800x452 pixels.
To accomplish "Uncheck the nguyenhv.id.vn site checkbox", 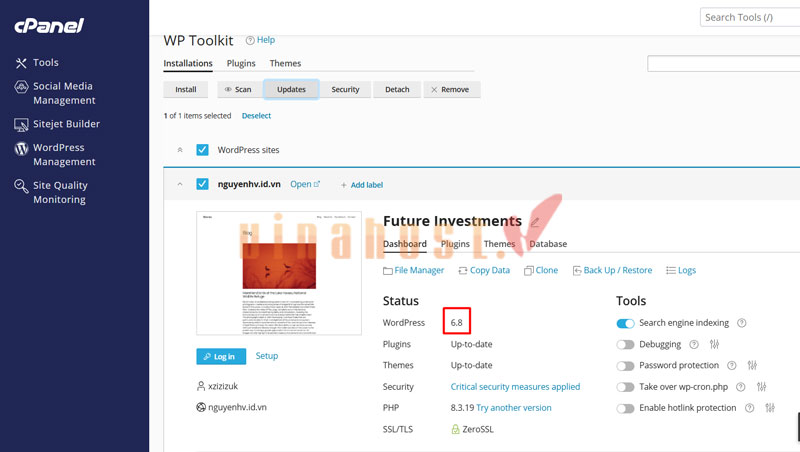I will [x=203, y=184].
